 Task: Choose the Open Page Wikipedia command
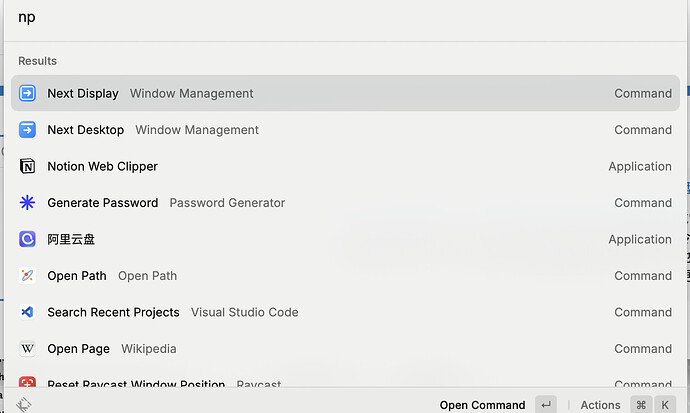click(345, 349)
